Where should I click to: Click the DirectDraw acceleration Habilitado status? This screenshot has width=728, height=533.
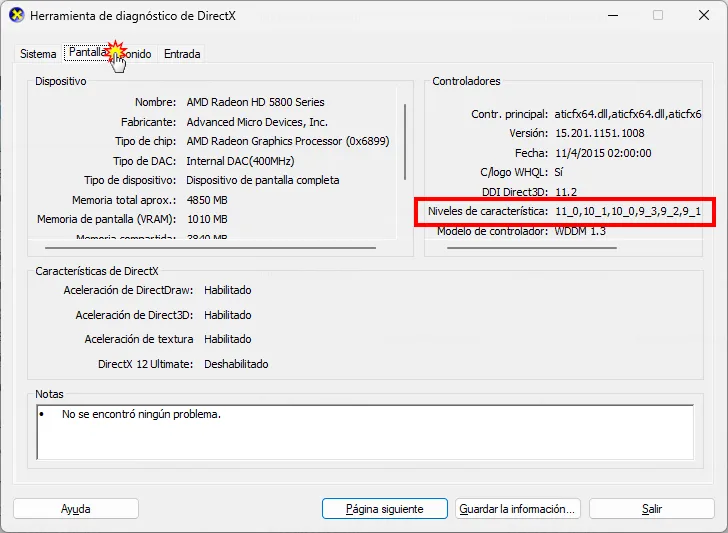pyautogui.click(x=228, y=290)
